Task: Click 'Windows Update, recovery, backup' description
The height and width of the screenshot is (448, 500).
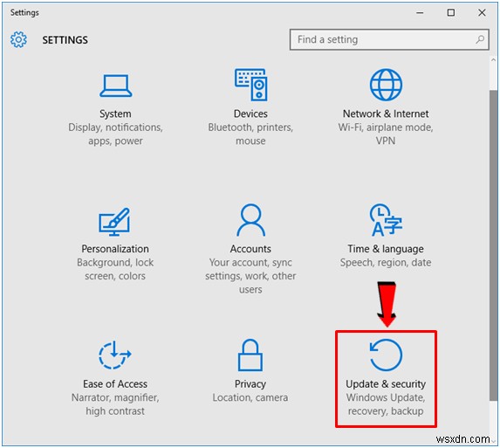Action: pyautogui.click(x=386, y=404)
